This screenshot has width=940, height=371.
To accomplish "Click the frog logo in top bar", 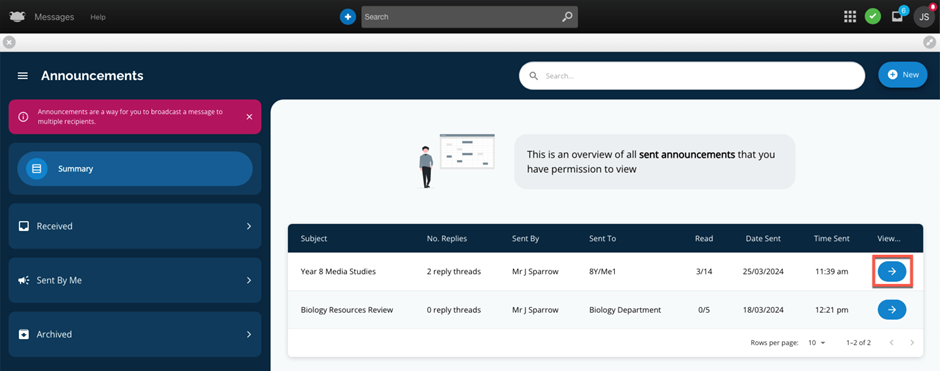I will [x=17, y=17].
